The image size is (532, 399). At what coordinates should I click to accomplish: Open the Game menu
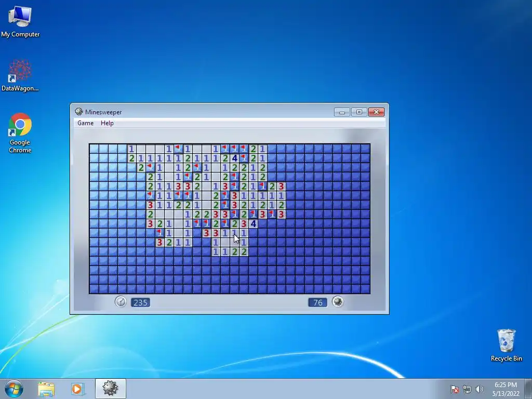pos(86,123)
